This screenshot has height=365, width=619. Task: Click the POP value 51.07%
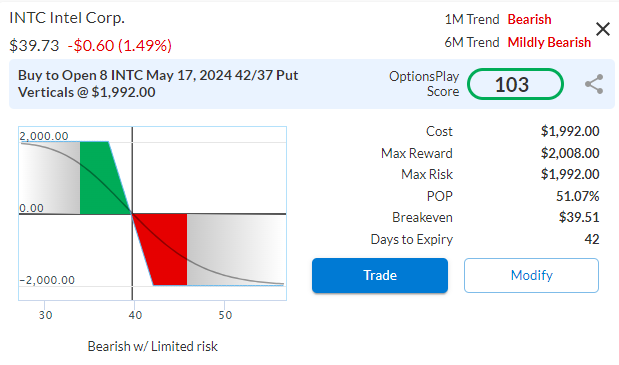pos(578,196)
